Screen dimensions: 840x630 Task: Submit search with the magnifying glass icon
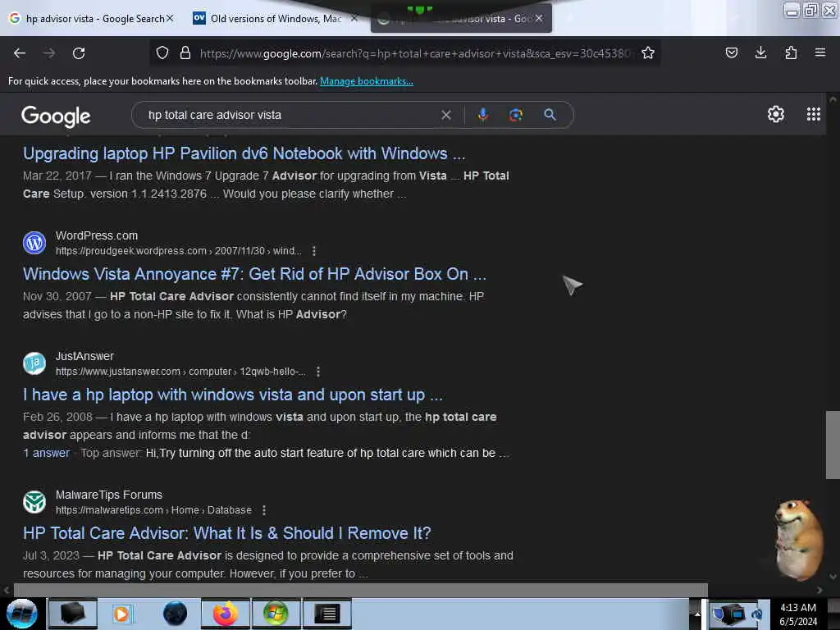click(550, 115)
